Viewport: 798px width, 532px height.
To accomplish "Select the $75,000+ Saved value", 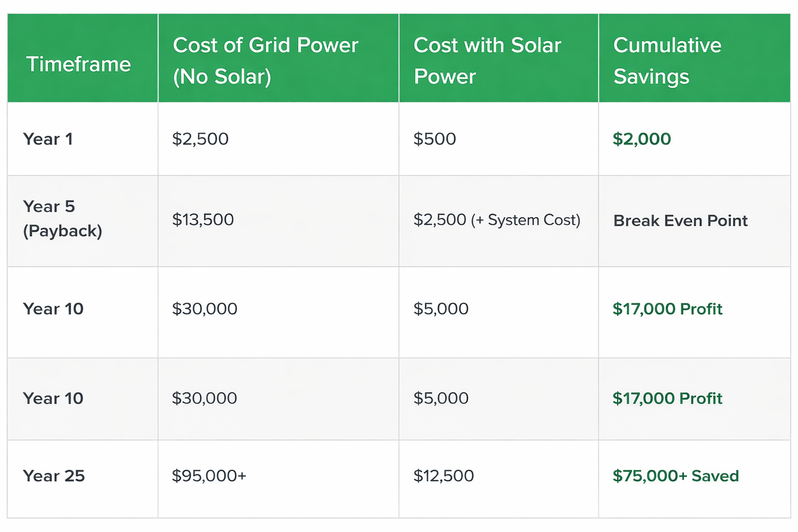I will click(675, 476).
